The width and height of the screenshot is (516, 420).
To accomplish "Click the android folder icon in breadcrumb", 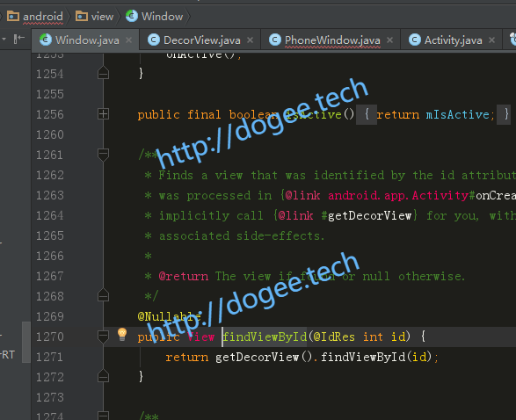I will coord(13,16).
